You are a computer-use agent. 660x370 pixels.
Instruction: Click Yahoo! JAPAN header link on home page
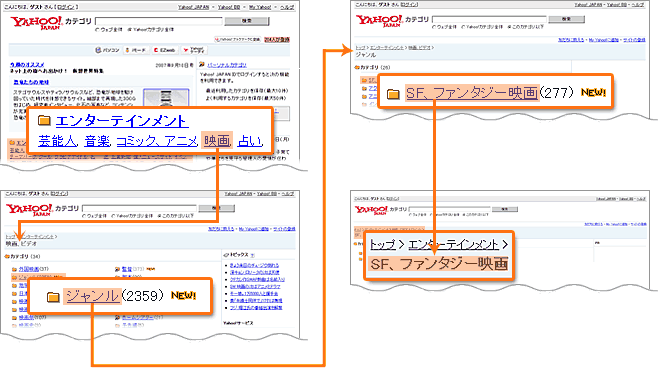pyautogui.click(x=193, y=7)
